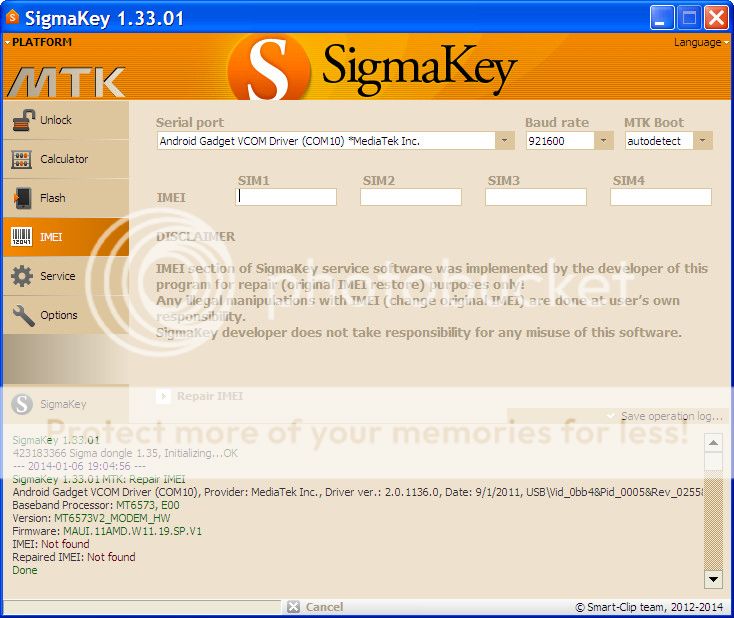Screen dimensions: 734x618
Task: Switch to the Service tab
Action: coord(66,276)
